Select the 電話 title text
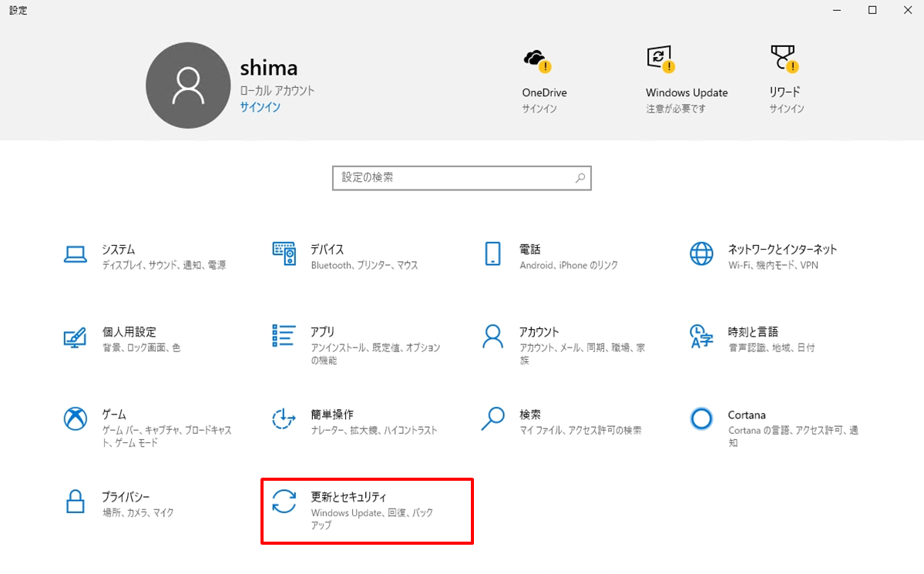This screenshot has width=924, height=574. [529, 250]
